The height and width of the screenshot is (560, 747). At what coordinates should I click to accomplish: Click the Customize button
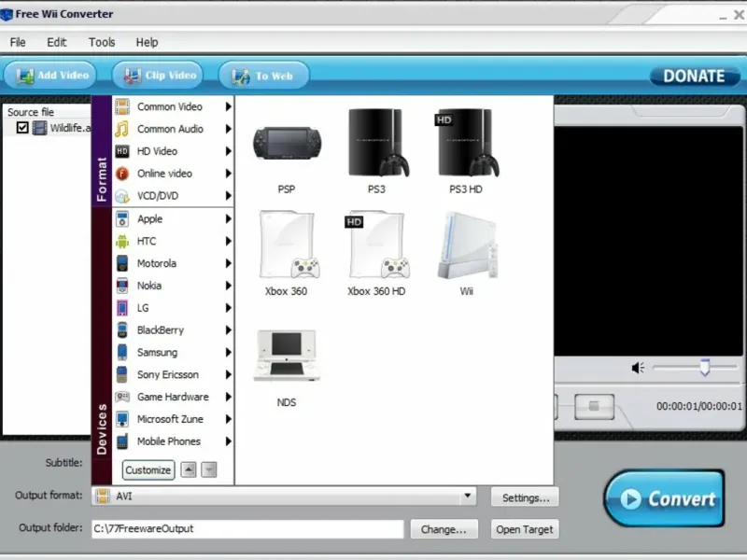pyautogui.click(x=148, y=470)
